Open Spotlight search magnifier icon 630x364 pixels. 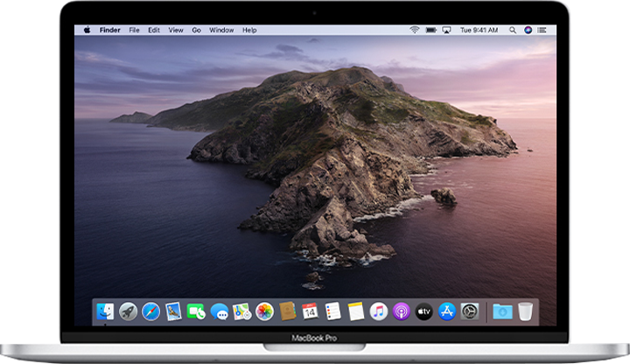click(512, 30)
